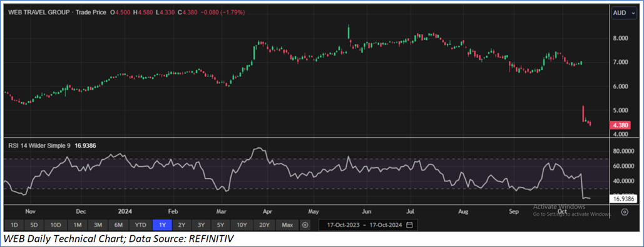Screen dimensions: 644x247
Task: Click the Nov label on time axis
Action: click(31, 212)
